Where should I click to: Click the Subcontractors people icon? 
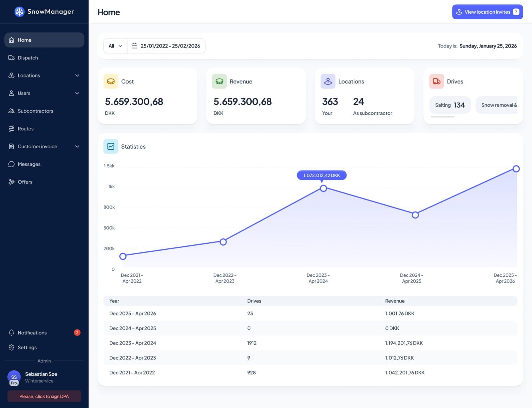11,111
